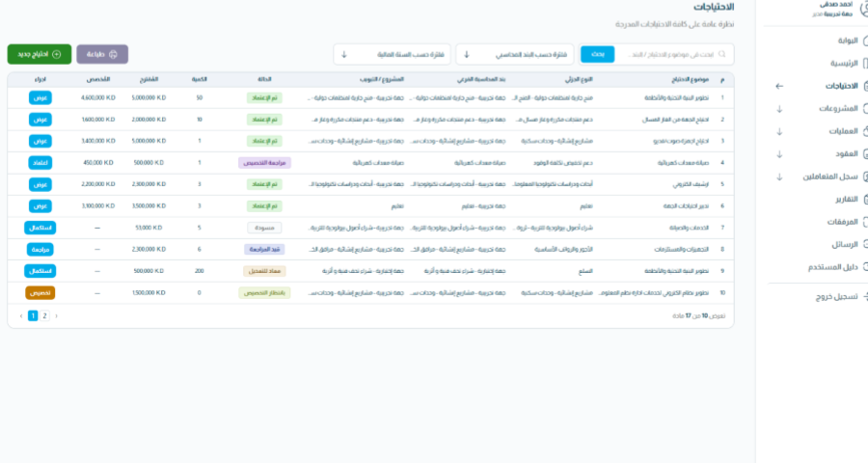Click استكمال button in row 9
Image resolution: width=868 pixels, height=463 pixels.
41,271
